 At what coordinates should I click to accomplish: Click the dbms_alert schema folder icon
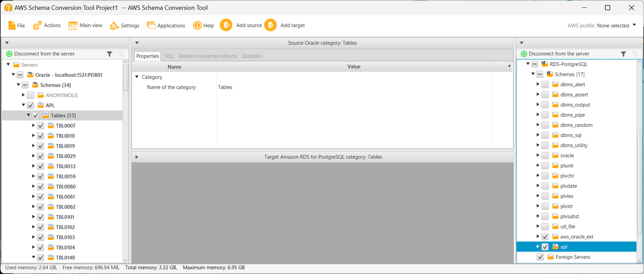[x=555, y=84]
